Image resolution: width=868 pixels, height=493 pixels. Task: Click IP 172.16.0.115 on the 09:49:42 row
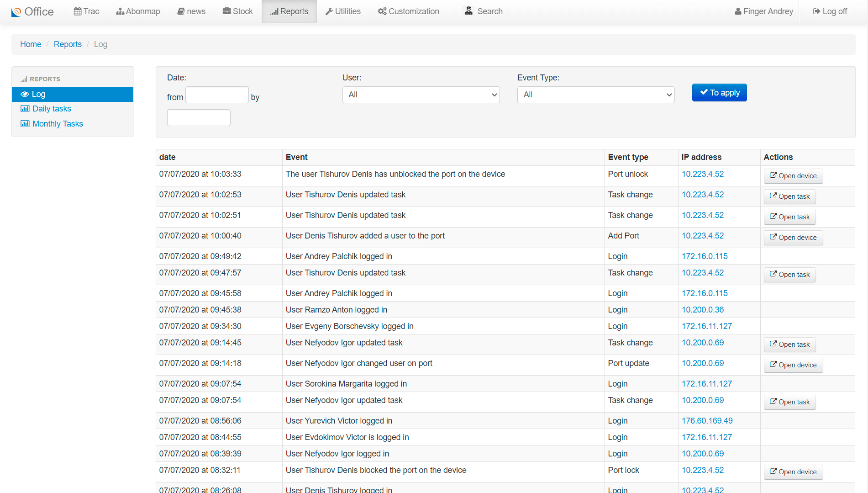[x=705, y=256]
